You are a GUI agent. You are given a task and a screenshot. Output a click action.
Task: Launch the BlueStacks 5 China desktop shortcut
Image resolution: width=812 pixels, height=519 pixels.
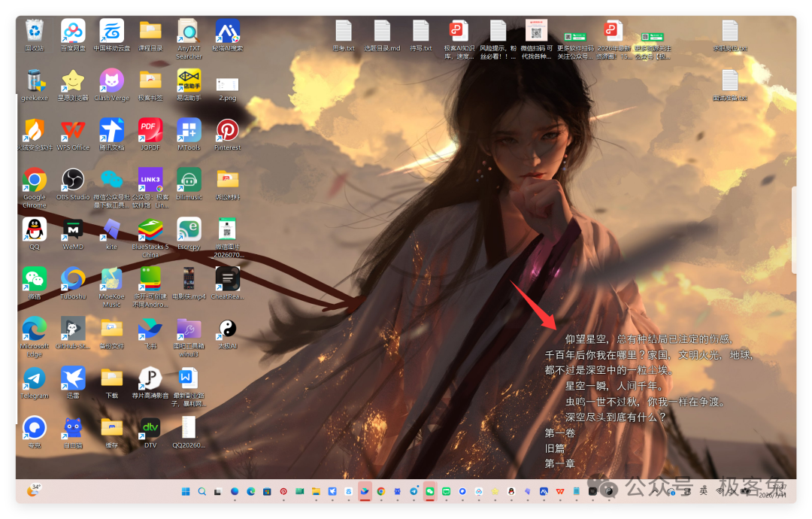(x=150, y=238)
